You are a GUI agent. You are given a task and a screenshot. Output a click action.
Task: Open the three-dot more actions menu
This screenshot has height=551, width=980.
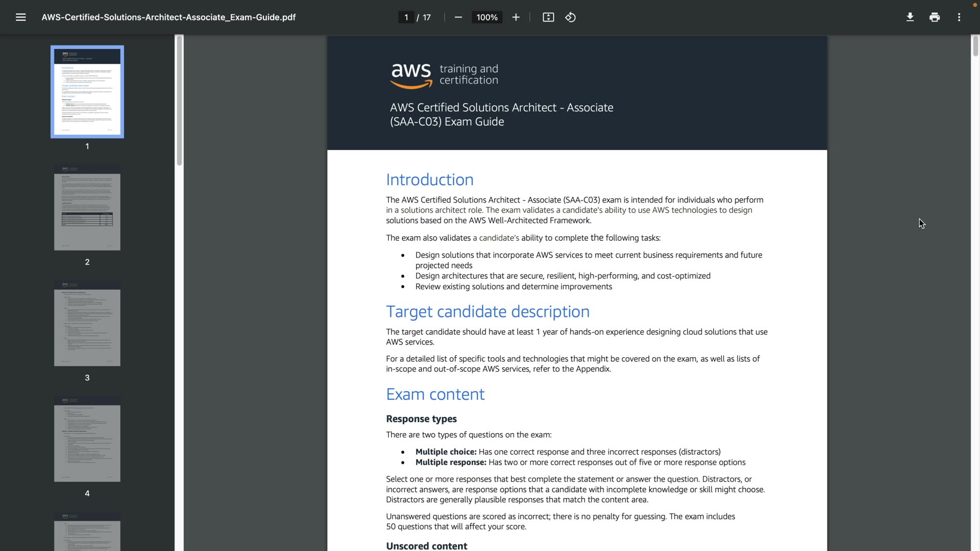[959, 17]
